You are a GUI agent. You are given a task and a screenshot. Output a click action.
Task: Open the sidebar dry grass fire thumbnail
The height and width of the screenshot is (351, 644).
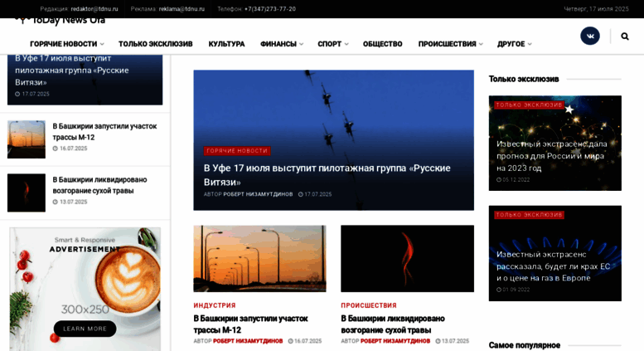pyautogui.click(x=27, y=193)
